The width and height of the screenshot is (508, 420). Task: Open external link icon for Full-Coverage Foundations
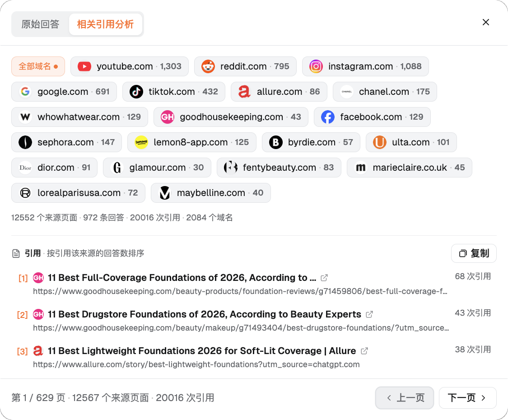coord(324,278)
